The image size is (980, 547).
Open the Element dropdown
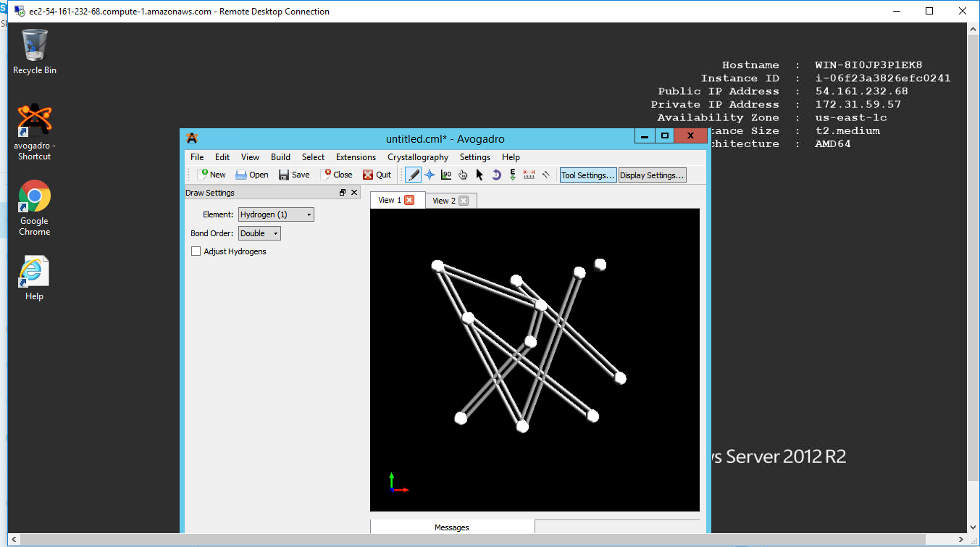coord(276,214)
